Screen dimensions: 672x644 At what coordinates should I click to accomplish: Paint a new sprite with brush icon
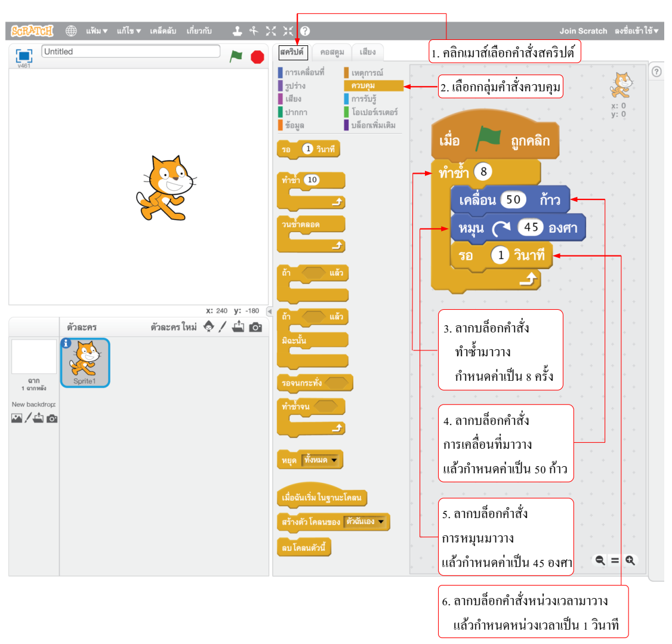[x=223, y=327]
